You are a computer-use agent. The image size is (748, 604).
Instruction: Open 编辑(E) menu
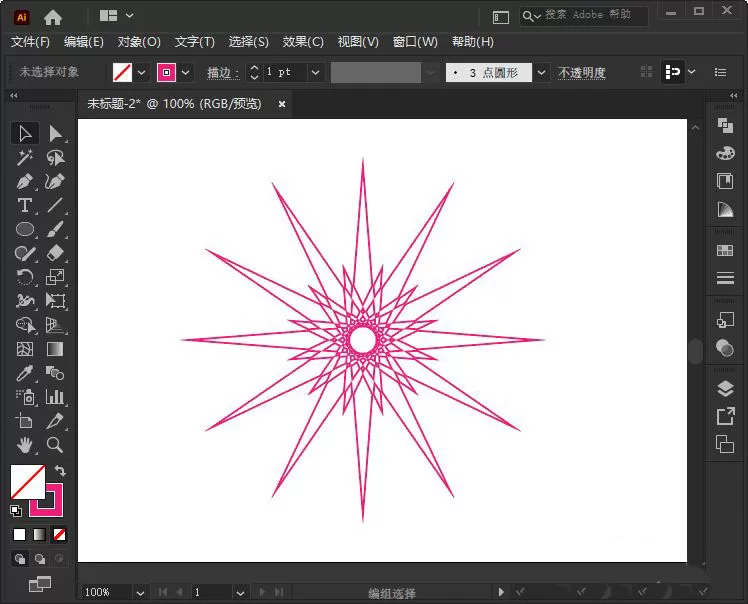(83, 42)
